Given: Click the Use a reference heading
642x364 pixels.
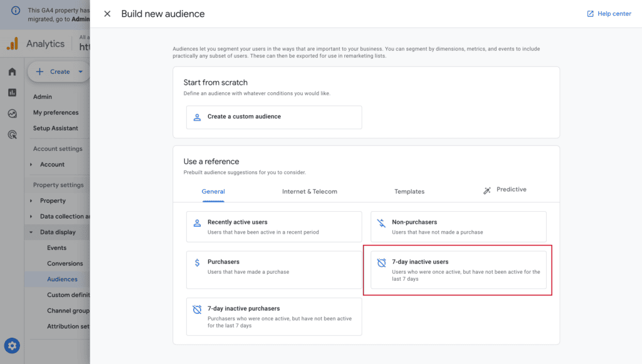Looking at the screenshot, I should 211,162.
